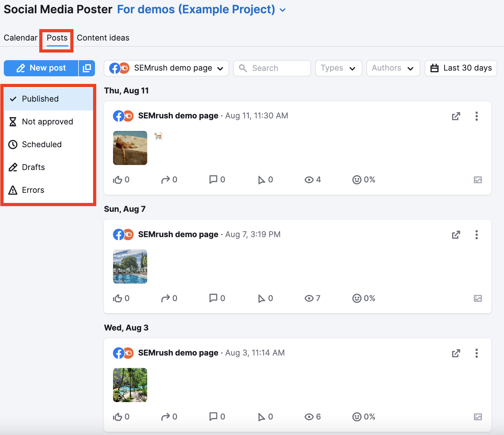
Task: Click the likes icon on Aug 3 post
Action: pos(117,417)
